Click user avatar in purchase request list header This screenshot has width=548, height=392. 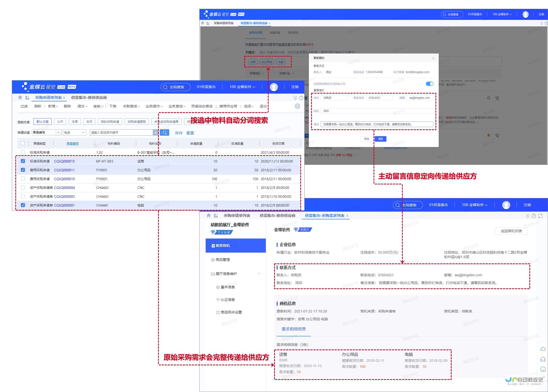274,87
